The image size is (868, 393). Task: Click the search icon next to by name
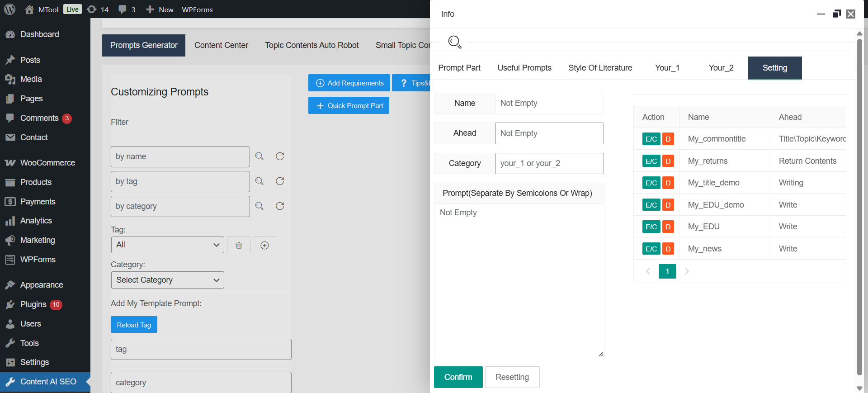259,156
